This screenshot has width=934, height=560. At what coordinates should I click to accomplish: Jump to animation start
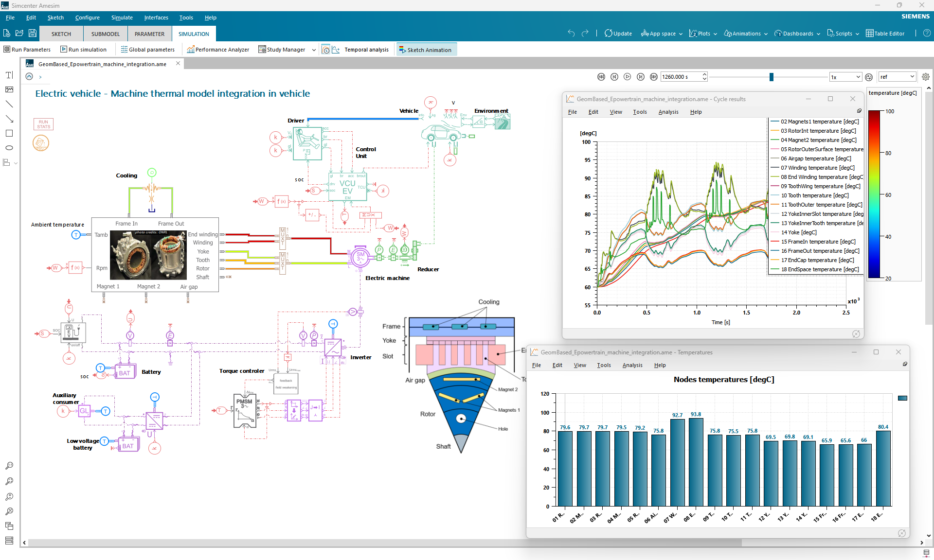(601, 77)
